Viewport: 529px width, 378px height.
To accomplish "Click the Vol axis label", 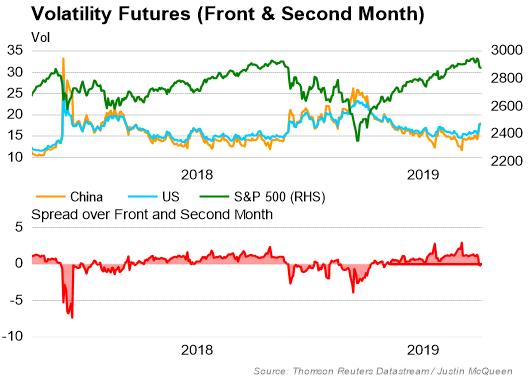I will (40, 37).
